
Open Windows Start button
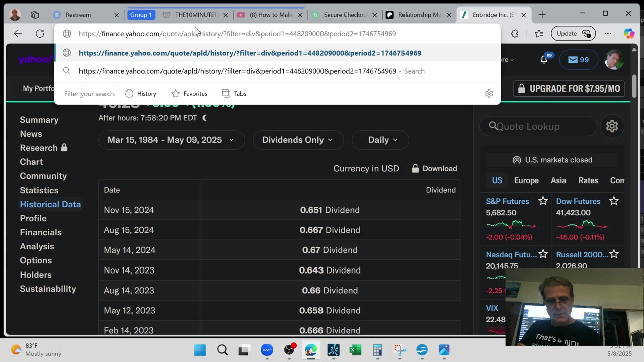pyautogui.click(x=200, y=350)
